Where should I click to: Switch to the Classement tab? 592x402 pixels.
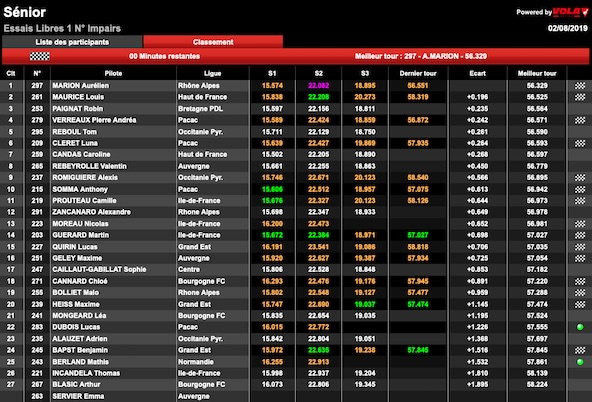[213, 42]
